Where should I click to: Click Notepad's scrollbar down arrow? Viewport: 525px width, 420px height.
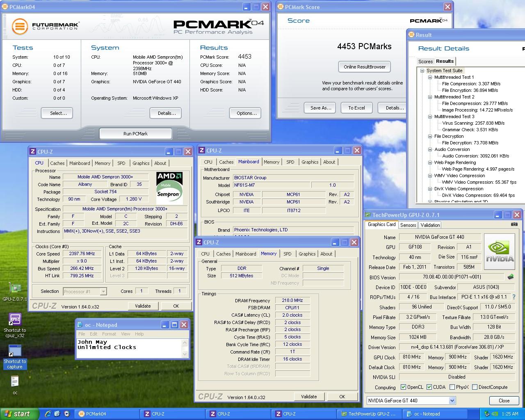(185, 354)
